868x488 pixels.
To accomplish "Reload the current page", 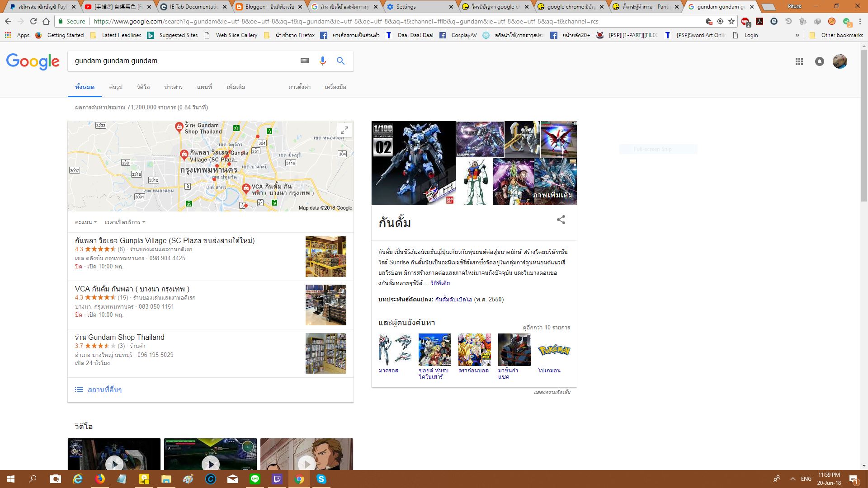I will tap(33, 21).
